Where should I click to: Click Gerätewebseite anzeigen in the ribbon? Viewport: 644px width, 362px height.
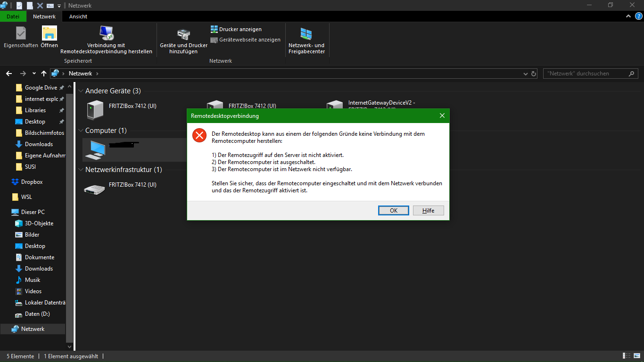point(246,40)
